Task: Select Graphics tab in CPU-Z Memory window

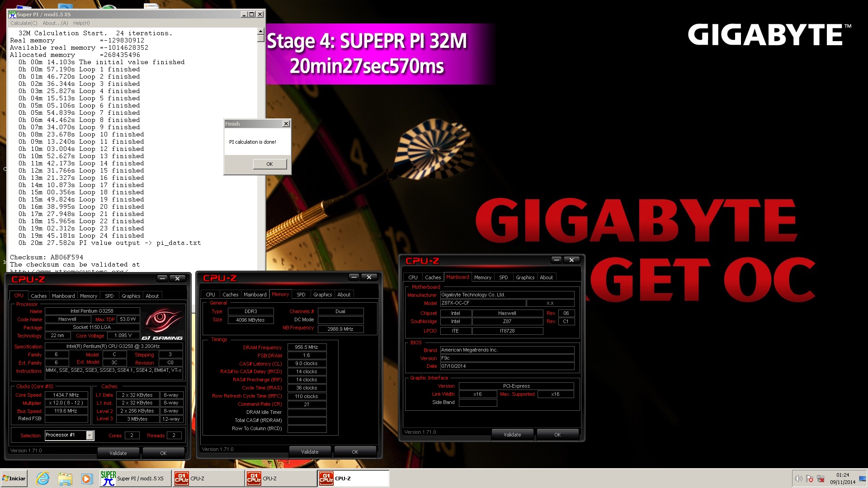Action: pyautogui.click(x=323, y=295)
